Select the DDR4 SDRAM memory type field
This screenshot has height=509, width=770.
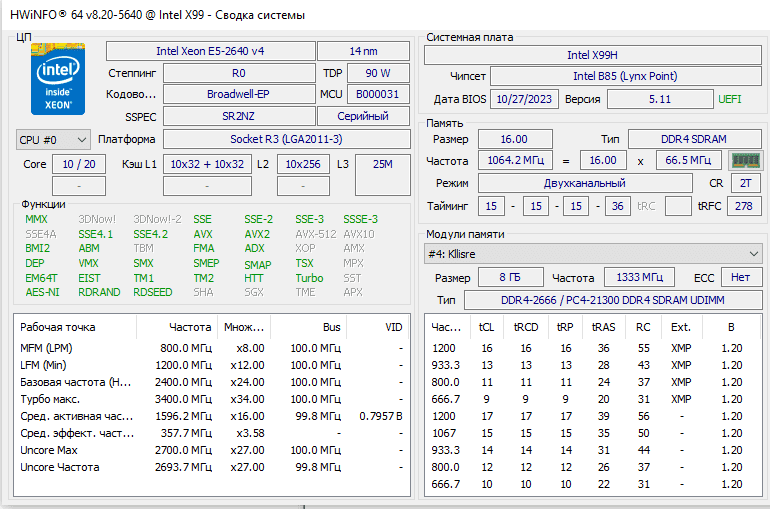[x=692, y=139]
